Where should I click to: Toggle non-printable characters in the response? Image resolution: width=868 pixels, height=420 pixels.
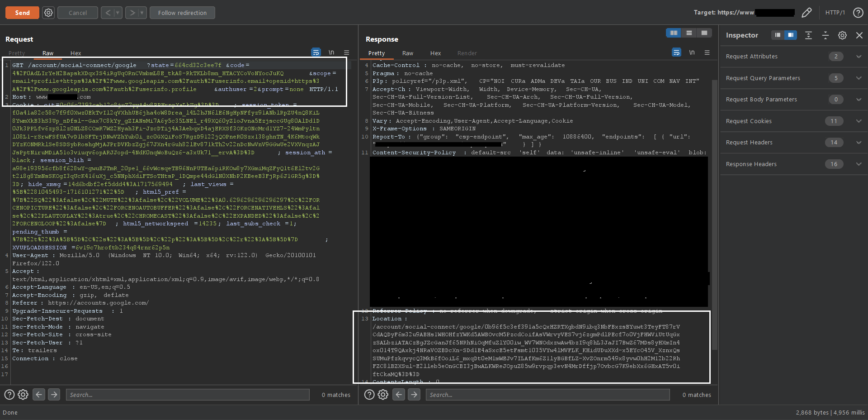[x=692, y=52]
